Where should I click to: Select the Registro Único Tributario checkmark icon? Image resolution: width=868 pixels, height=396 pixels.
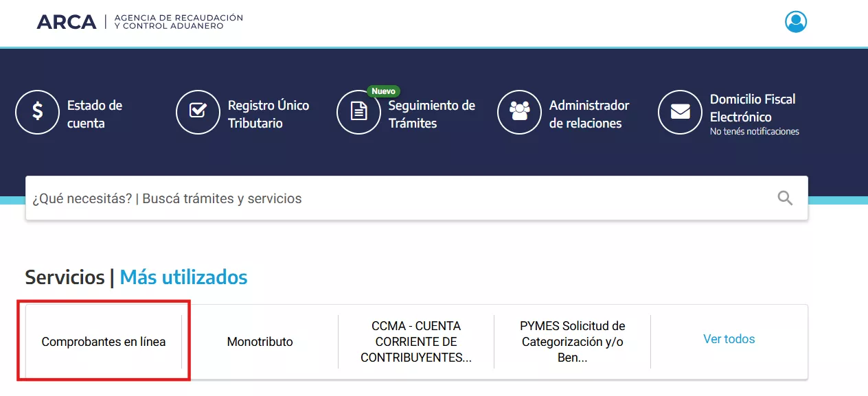[x=198, y=112]
